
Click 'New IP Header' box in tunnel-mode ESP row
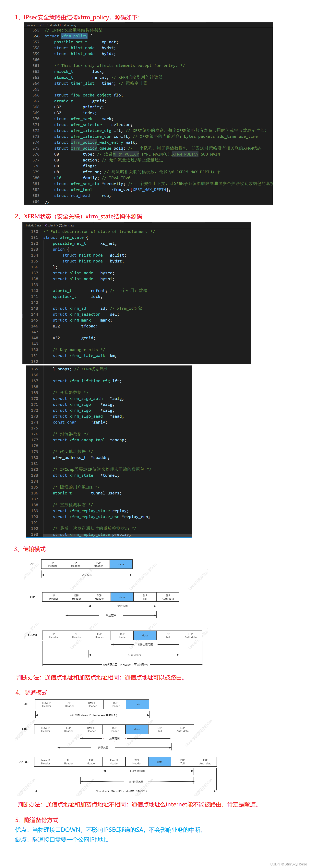click(46, 730)
